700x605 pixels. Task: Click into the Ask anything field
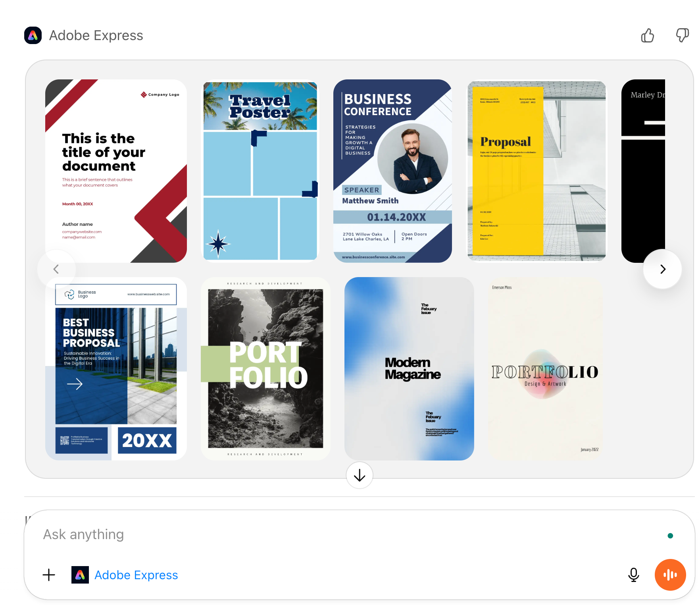[x=349, y=534]
